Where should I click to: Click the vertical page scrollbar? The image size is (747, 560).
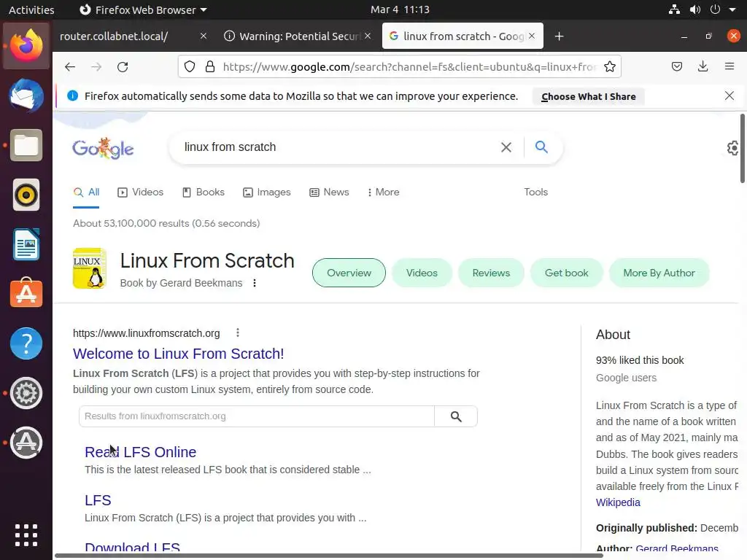click(742, 148)
